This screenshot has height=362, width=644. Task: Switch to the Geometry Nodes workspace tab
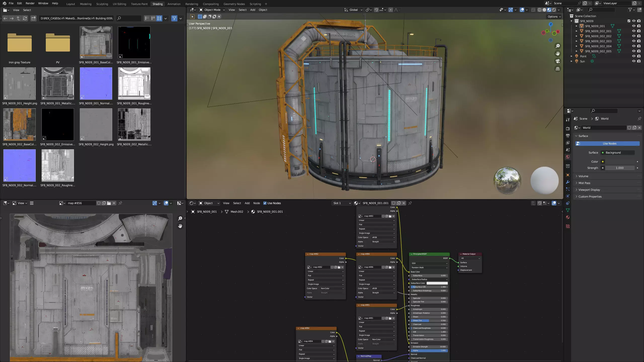[x=234, y=4]
